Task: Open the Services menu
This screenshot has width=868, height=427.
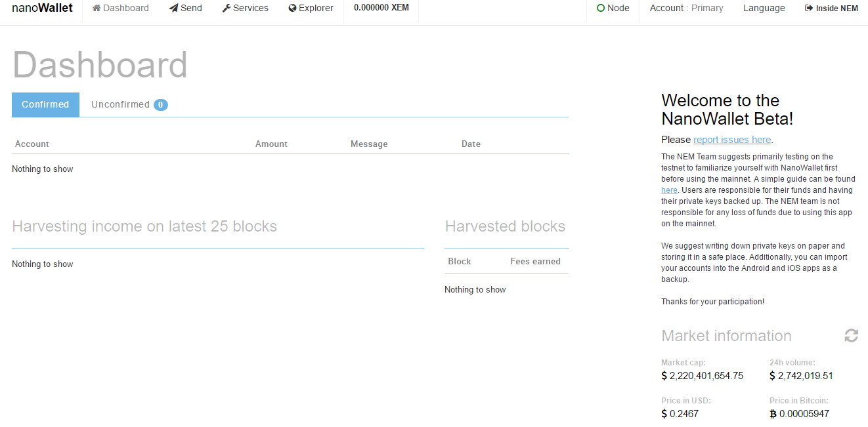Action: tap(246, 8)
